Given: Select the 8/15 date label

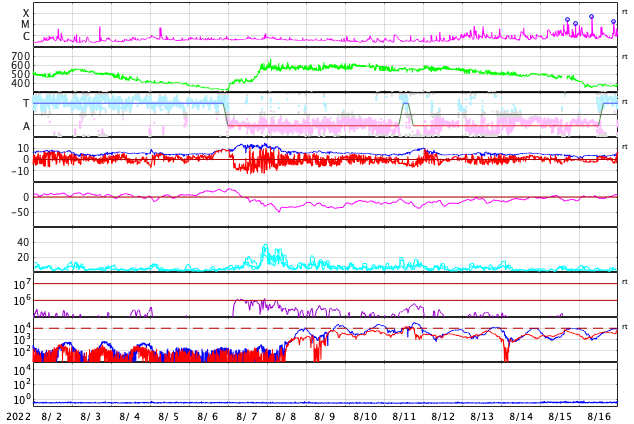Looking at the screenshot, I should pyautogui.click(x=560, y=417).
